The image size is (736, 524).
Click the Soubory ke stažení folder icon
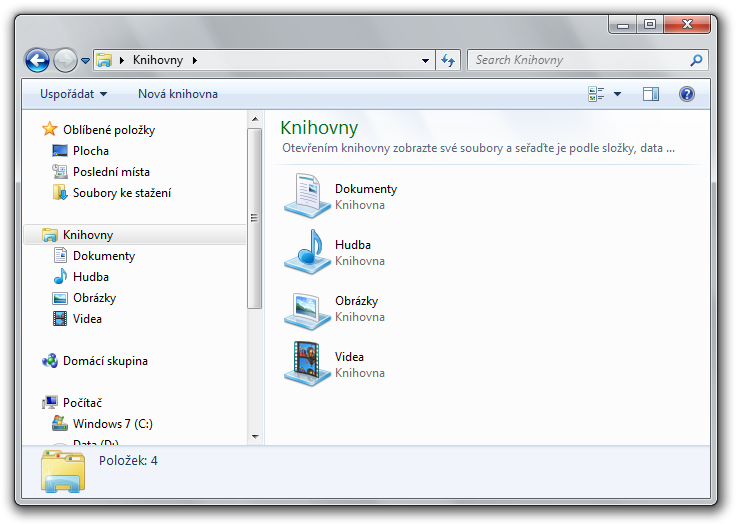60,193
